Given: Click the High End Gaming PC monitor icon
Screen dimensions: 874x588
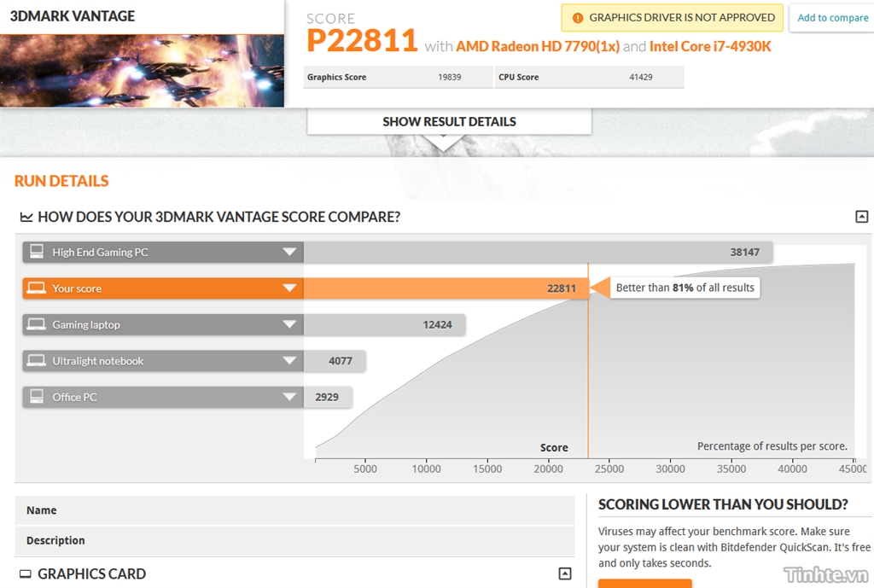Looking at the screenshot, I should (37, 252).
